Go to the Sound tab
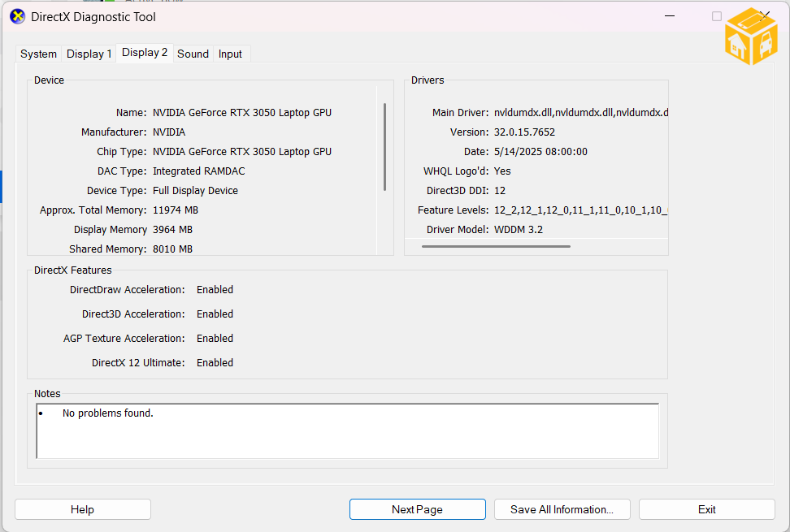Screen dimensions: 790x532 193,54
